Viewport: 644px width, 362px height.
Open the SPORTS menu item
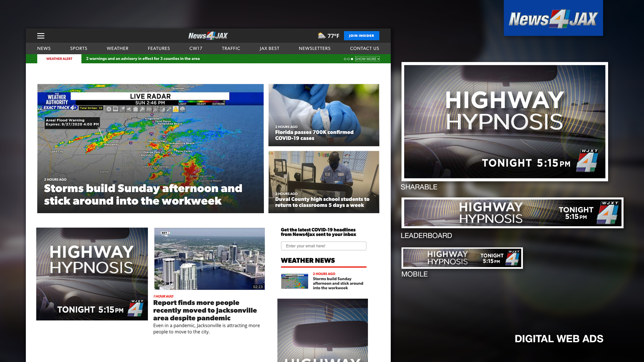pyautogui.click(x=78, y=48)
